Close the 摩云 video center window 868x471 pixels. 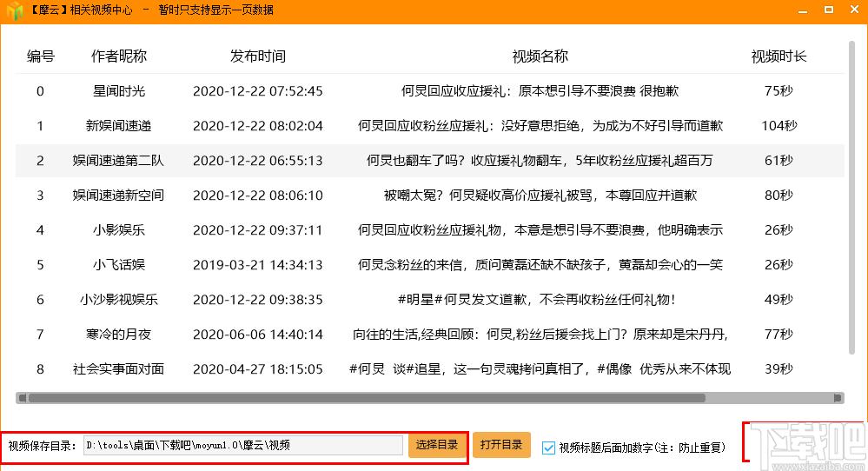point(854,10)
